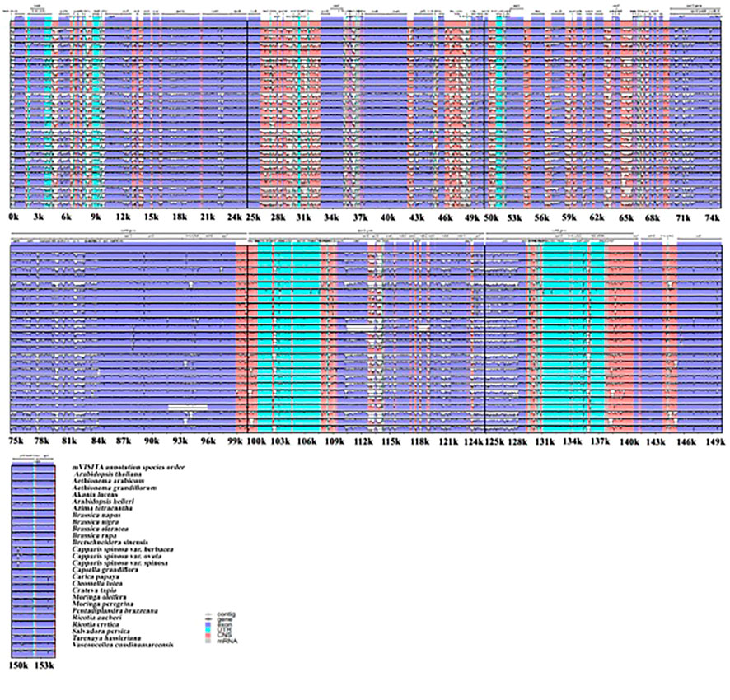Image resolution: width=730 pixels, height=700 pixels.
Task: Click the 46k axis tick label
Action: (x=445, y=217)
